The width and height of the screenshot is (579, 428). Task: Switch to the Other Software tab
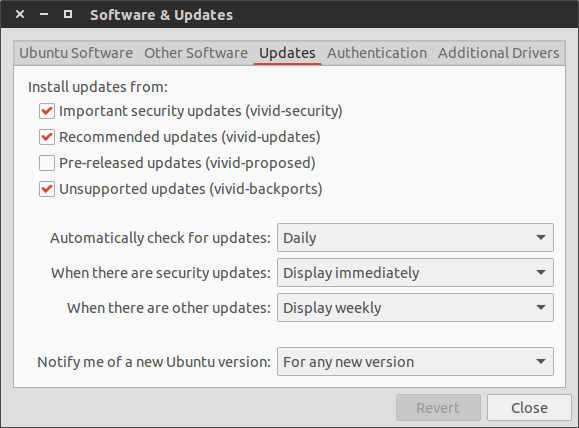coord(196,53)
